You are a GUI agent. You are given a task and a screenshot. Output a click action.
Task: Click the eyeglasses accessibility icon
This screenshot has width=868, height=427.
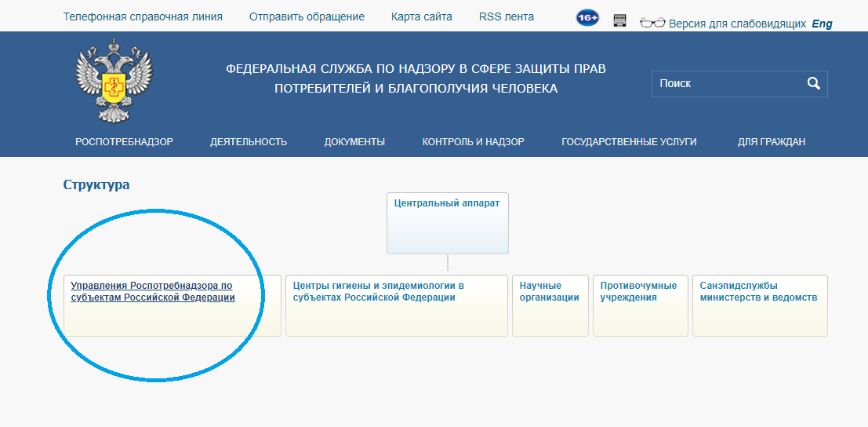coord(652,23)
